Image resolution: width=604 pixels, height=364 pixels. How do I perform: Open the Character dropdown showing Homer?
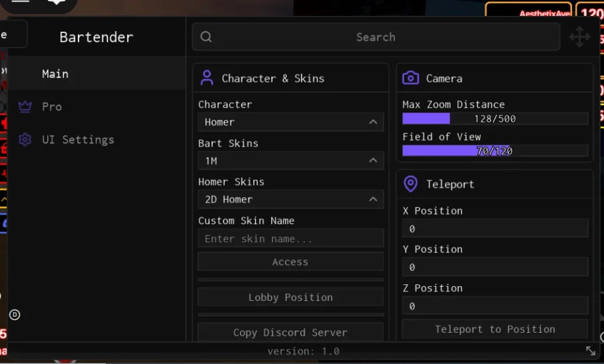tap(290, 122)
